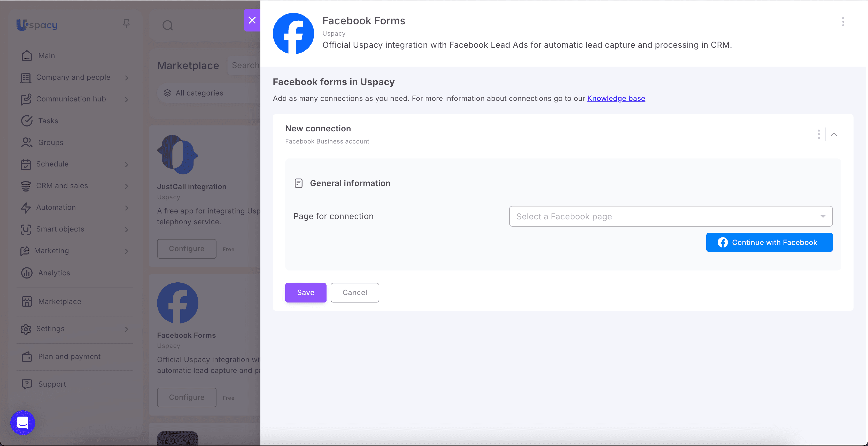Configure the Facebook Forms app card
This screenshot has width=868, height=446.
point(187,397)
